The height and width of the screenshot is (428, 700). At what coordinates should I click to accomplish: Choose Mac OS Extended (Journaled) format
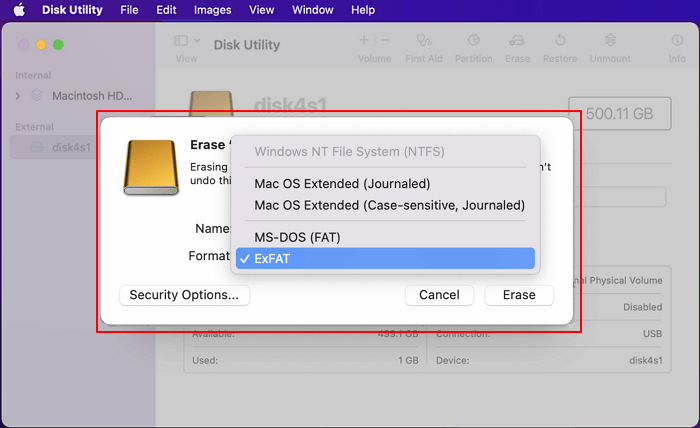(x=342, y=183)
